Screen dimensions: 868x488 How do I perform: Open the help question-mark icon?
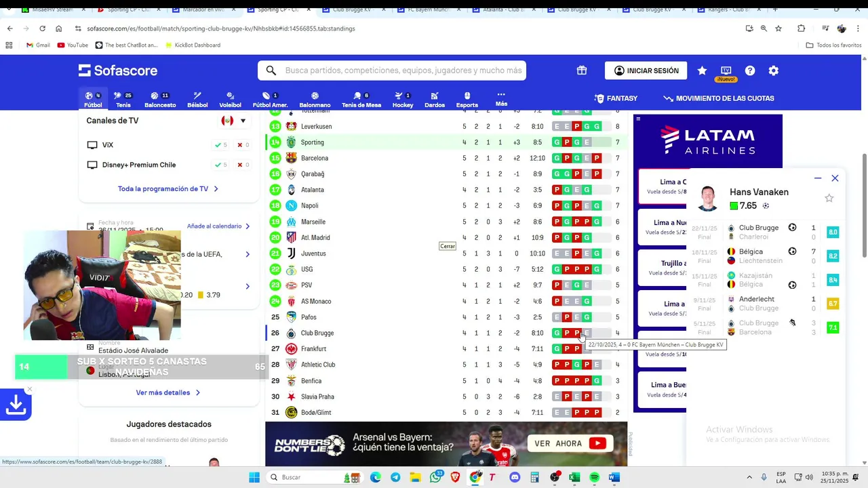[x=750, y=70]
